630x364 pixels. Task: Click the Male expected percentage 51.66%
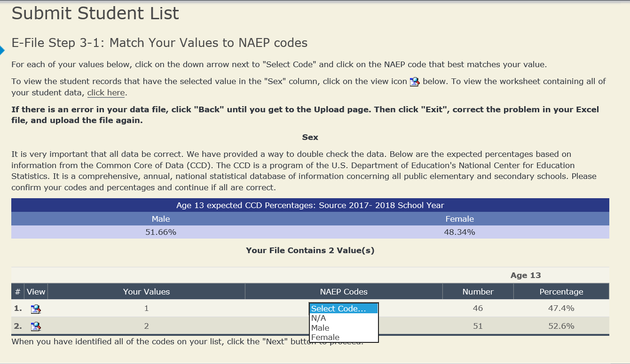(x=161, y=232)
